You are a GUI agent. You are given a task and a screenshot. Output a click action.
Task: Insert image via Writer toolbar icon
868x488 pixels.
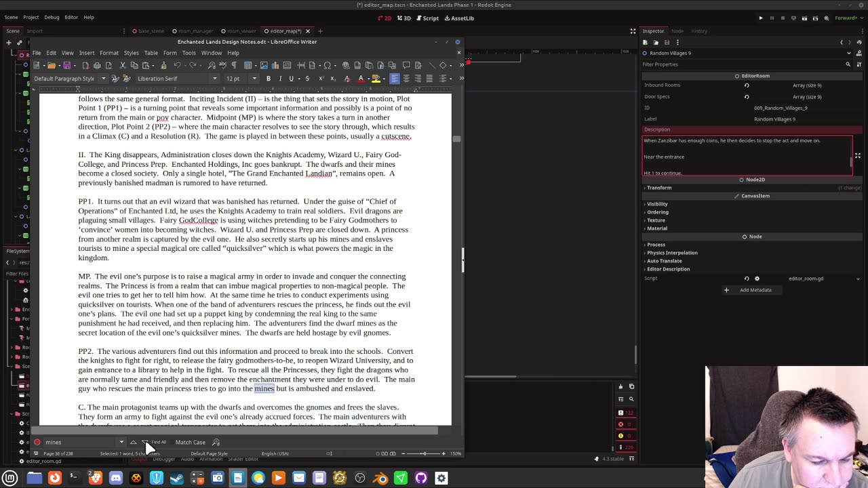pyautogui.click(x=264, y=65)
